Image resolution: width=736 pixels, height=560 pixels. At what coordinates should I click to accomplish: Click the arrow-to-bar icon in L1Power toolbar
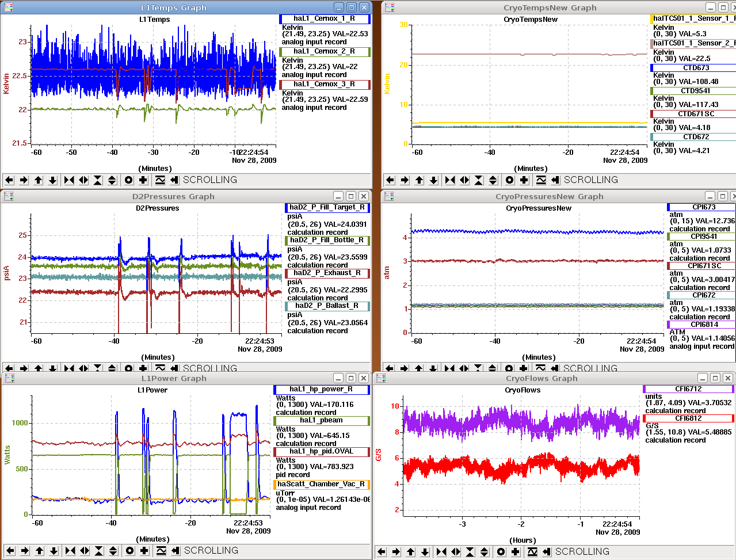(176, 551)
